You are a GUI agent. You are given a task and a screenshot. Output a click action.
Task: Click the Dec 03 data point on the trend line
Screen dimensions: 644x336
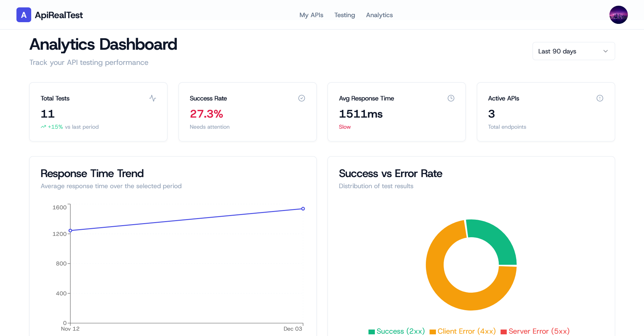(x=303, y=209)
